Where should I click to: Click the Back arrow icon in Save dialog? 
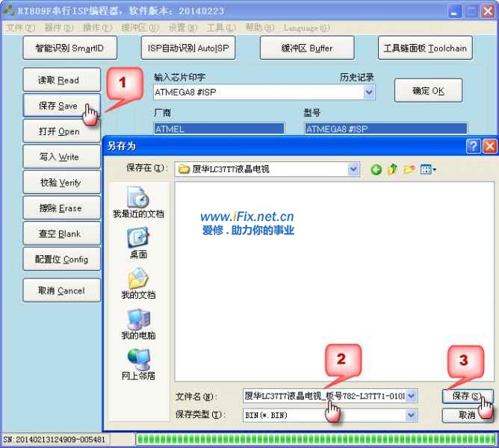[x=376, y=169]
